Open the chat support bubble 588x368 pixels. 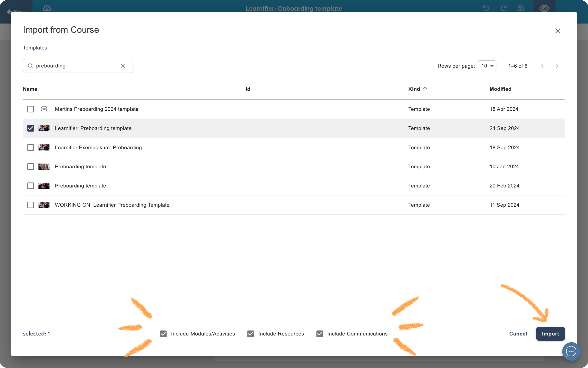[x=571, y=351]
